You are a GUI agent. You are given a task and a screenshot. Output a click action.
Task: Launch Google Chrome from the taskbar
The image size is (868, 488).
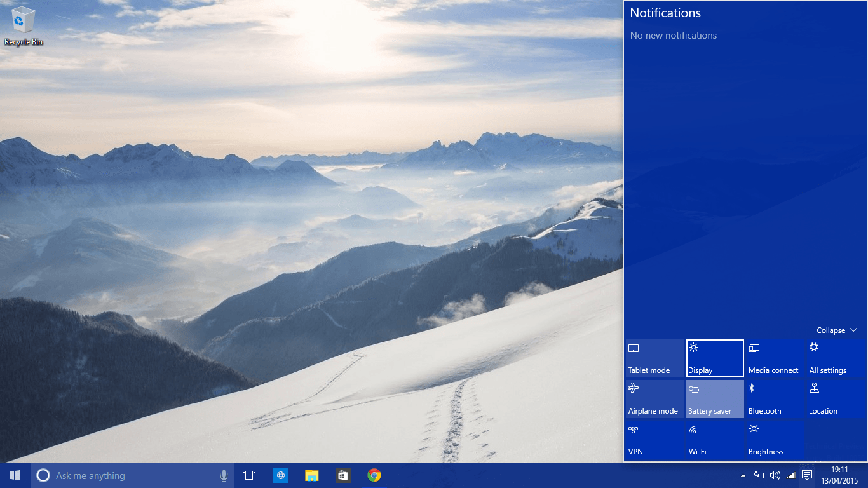(x=374, y=475)
